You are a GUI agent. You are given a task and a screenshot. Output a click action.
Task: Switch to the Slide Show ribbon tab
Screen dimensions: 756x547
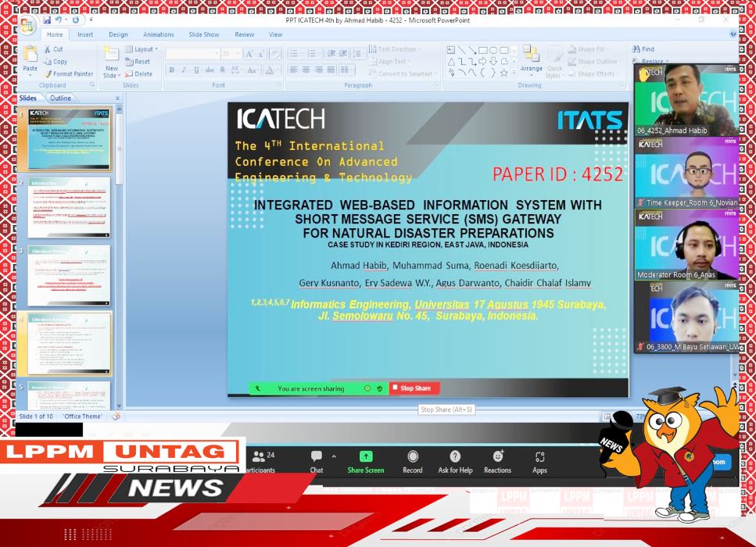pos(204,34)
